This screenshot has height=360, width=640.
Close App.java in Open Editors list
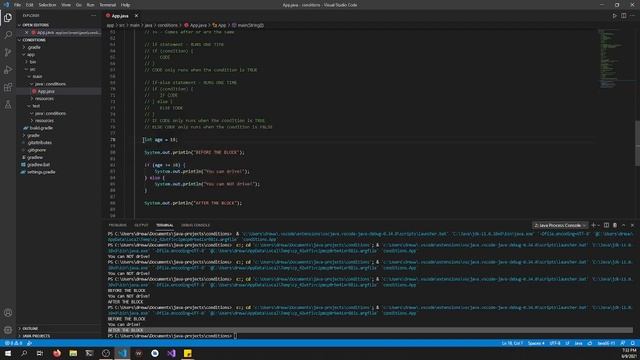click(x=27, y=32)
